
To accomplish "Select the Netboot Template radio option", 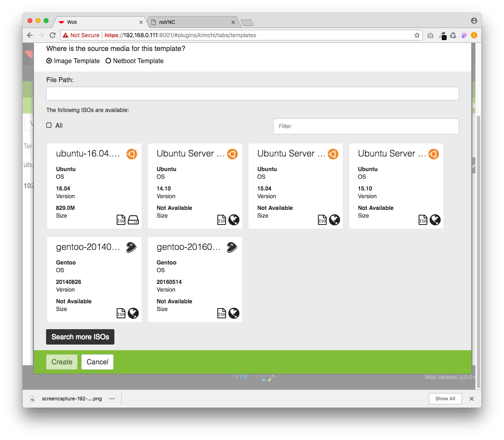I will coord(108,61).
